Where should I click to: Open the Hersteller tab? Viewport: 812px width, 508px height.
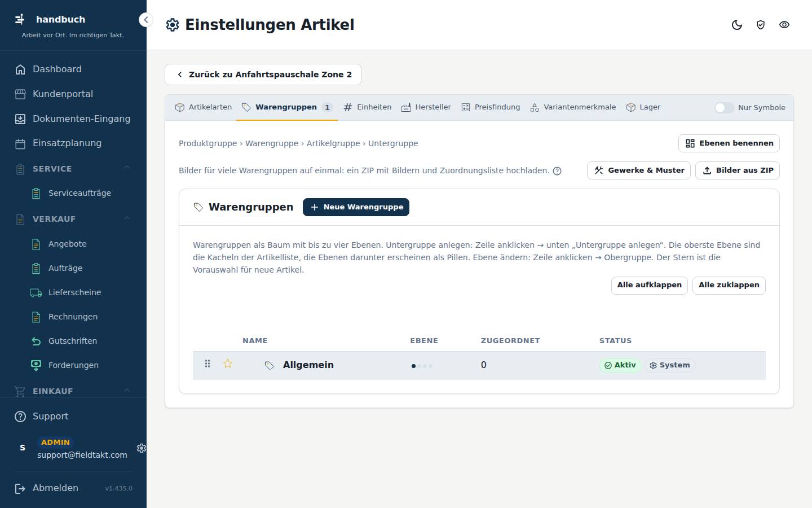pos(426,107)
